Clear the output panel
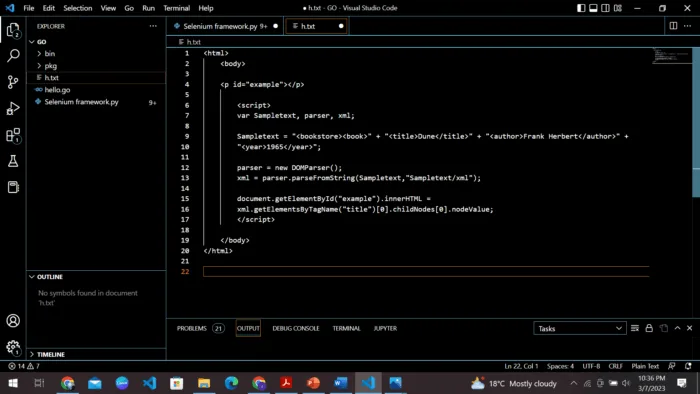The width and height of the screenshot is (700, 394). (x=635, y=328)
